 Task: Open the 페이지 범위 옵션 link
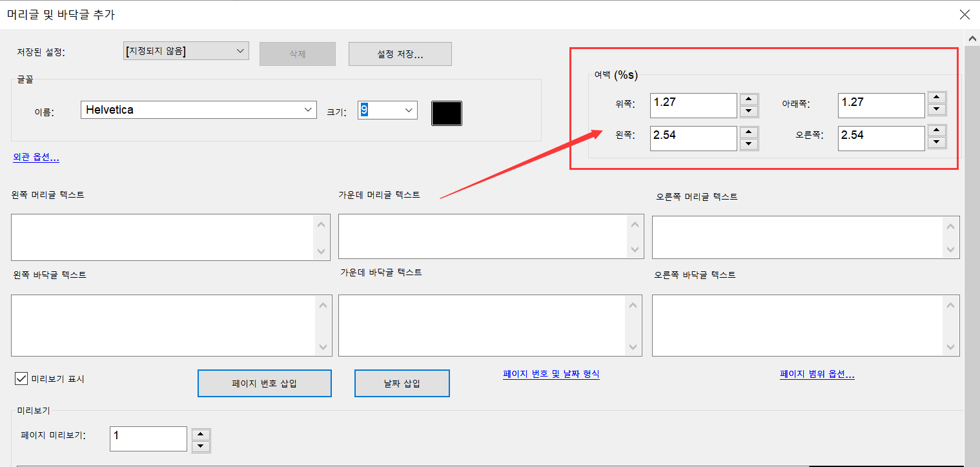[x=817, y=373]
